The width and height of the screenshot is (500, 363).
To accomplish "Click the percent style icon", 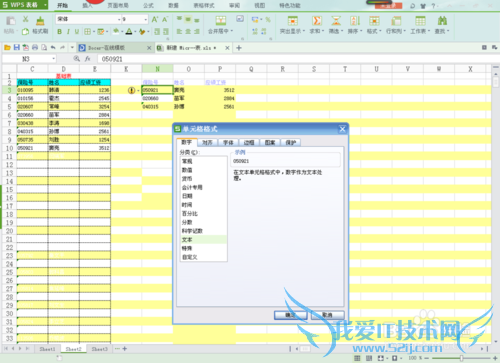I will tap(268, 20).
